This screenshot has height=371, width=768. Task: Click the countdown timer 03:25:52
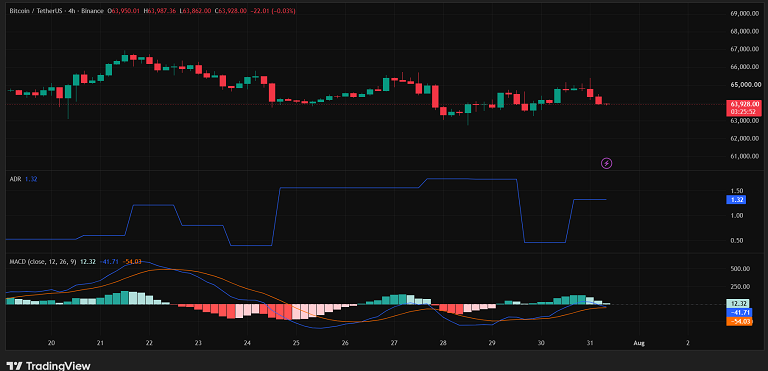743,112
